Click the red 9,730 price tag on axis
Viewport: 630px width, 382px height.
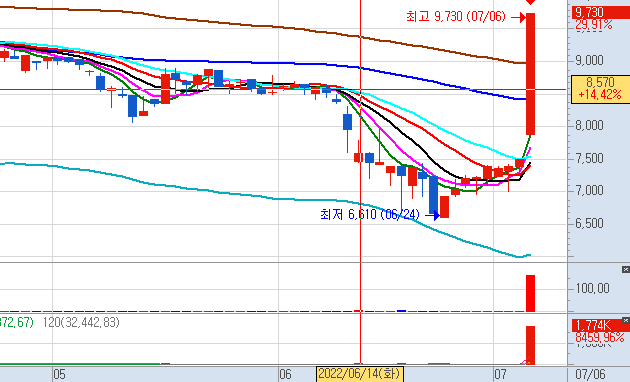click(601, 12)
